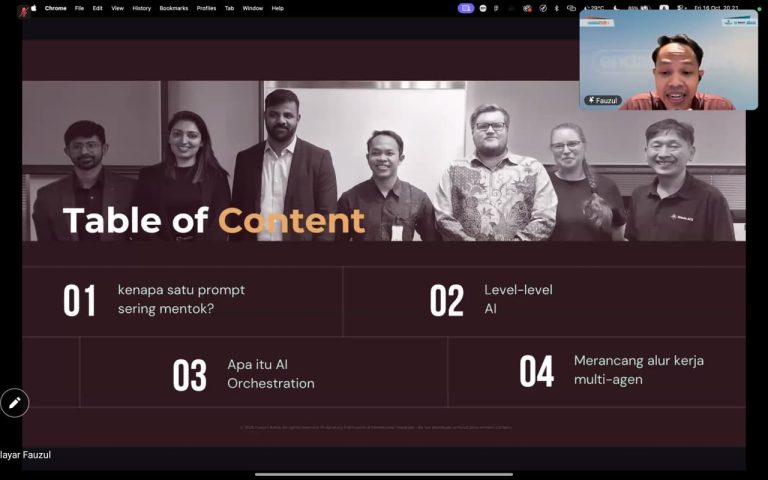Viewport: 768px width, 480px height.
Task: Click the date and time in menu bar
Action: pyautogui.click(x=717, y=8)
